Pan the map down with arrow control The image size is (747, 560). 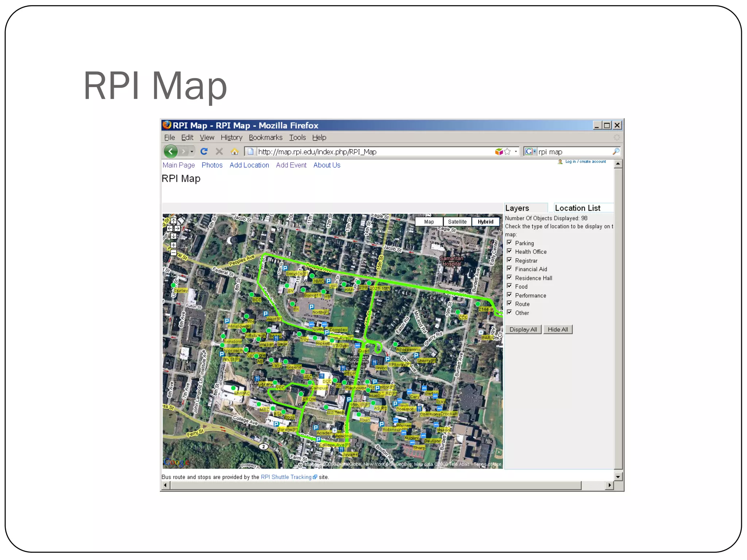coord(174,236)
